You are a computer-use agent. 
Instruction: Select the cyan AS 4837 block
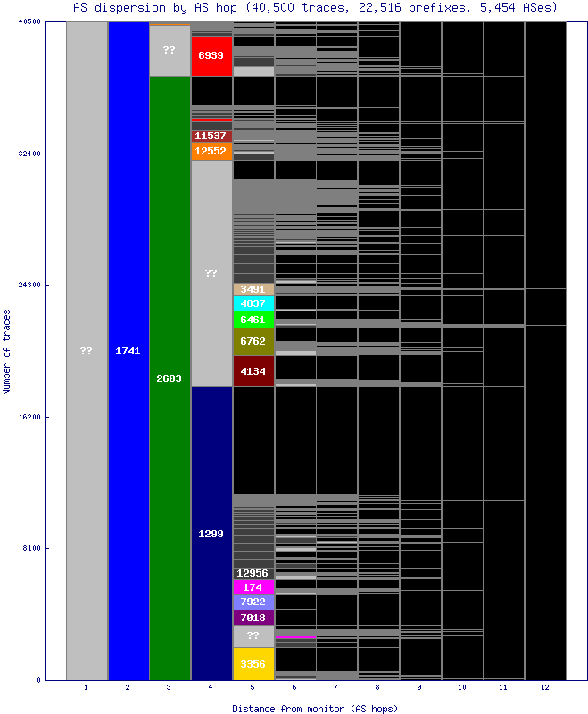pos(253,303)
